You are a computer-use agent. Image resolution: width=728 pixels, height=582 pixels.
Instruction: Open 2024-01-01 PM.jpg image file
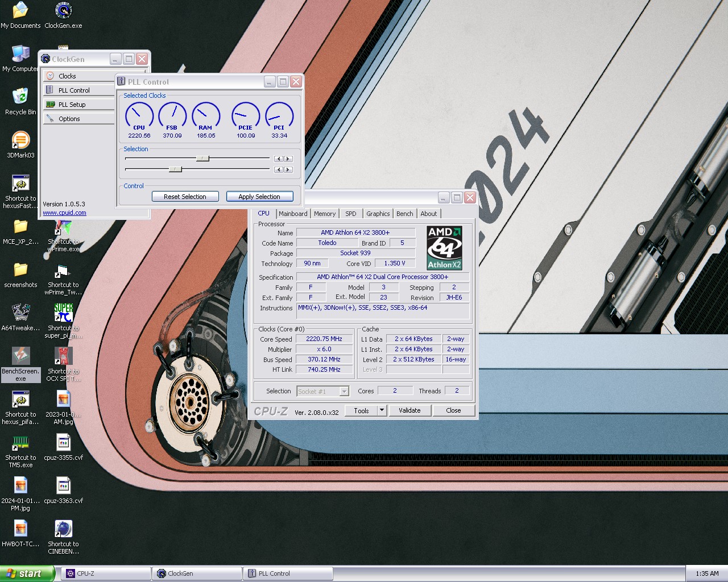tap(20, 494)
